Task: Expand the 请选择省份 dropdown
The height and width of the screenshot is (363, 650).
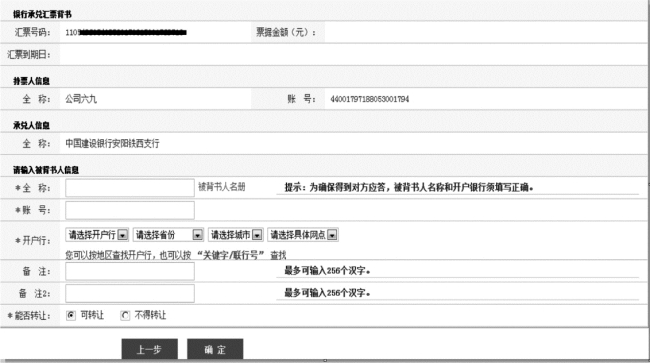Action: click(x=168, y=235)
